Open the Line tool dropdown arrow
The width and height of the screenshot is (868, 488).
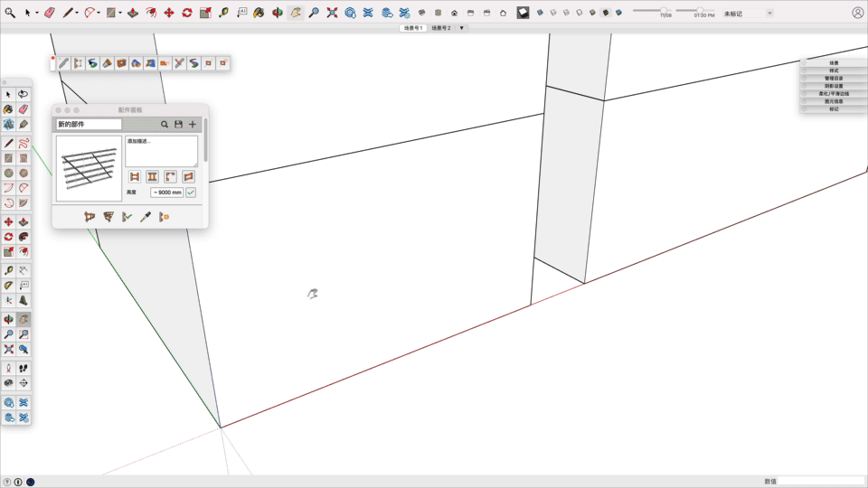click(x=77, y=13)
